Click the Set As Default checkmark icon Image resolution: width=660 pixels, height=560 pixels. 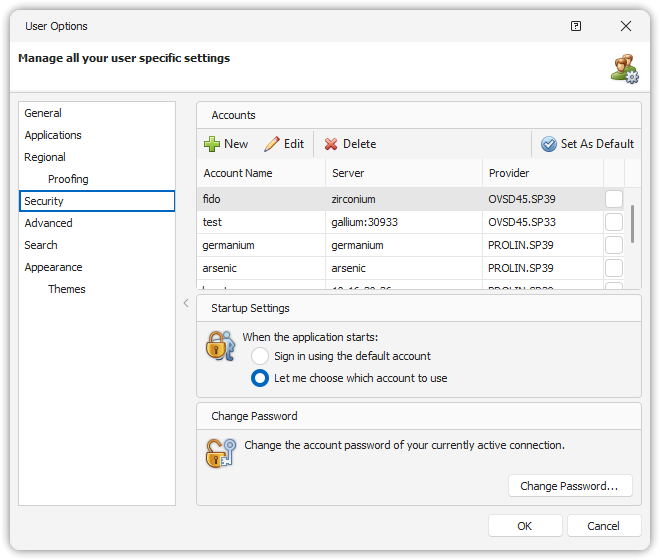[548, 144]
